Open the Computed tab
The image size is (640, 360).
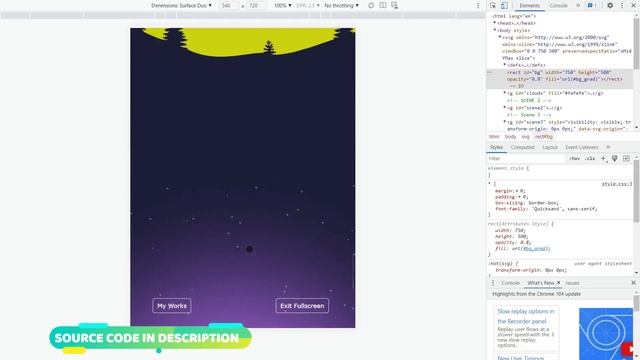pyautogui.click(x=522, y=147)
